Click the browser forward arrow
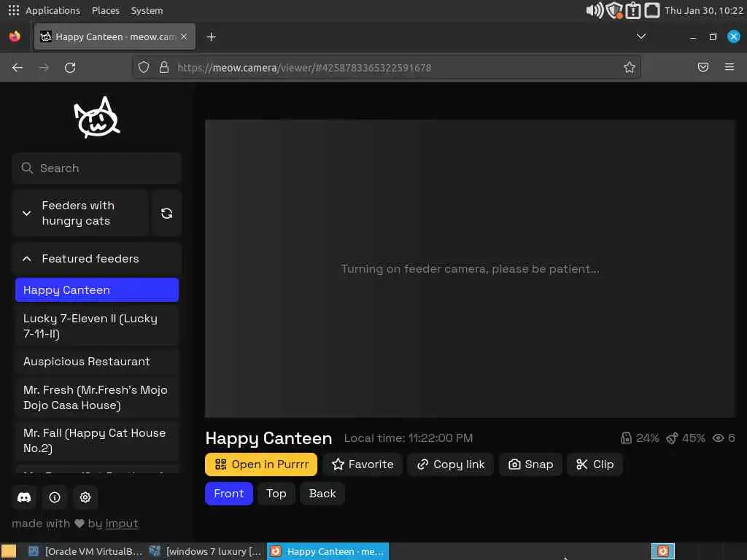The width and height of the screenshot is (747, 560). (44, 68)
